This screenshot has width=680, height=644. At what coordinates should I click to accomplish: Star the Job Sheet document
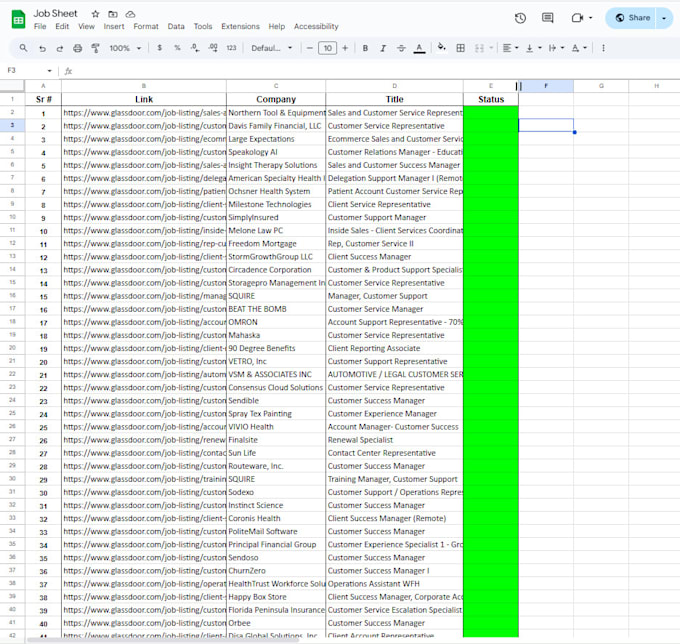[95, 14]
